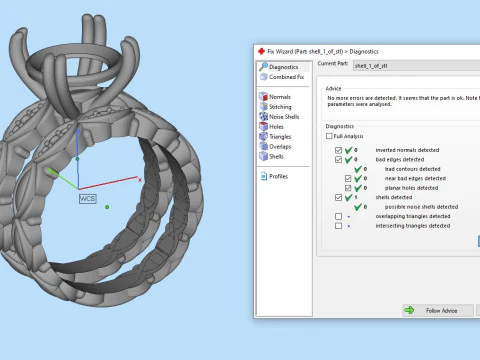Click the Follow Advice button
Screen dimensions: 480x360
[438, 310]
